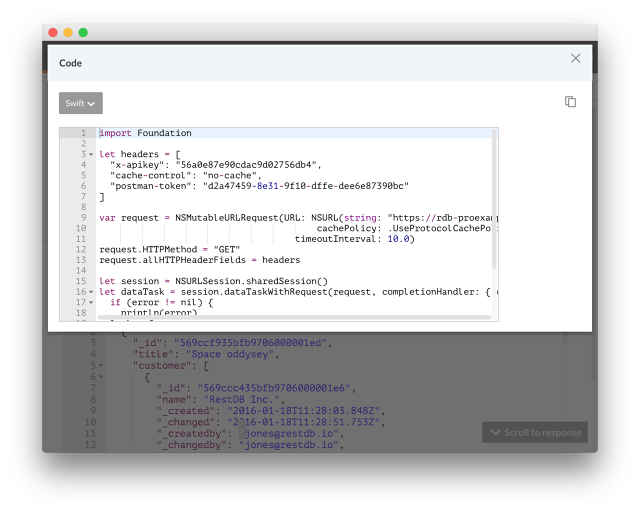Image resolution: width=640 pixels, height=513 pixels.
Task: Click the request.allHTTPHeaderFields line
Action: [200, 260]
